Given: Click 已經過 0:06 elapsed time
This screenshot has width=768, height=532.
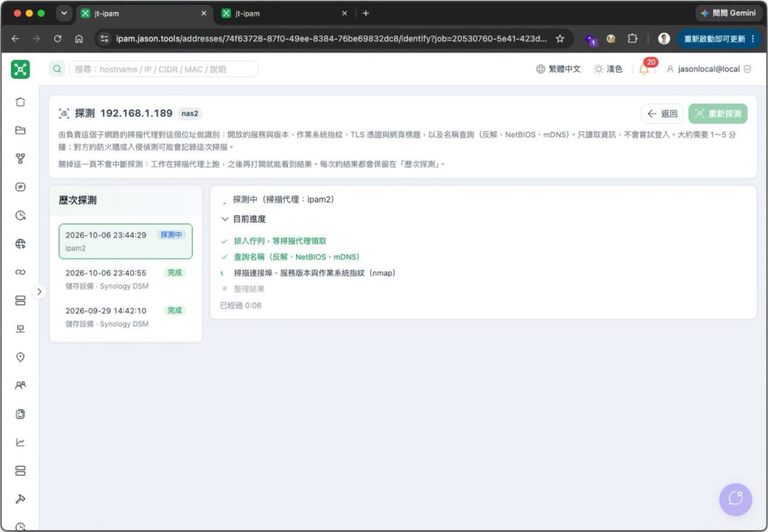Looking at the screenshot, I should 241,306.
